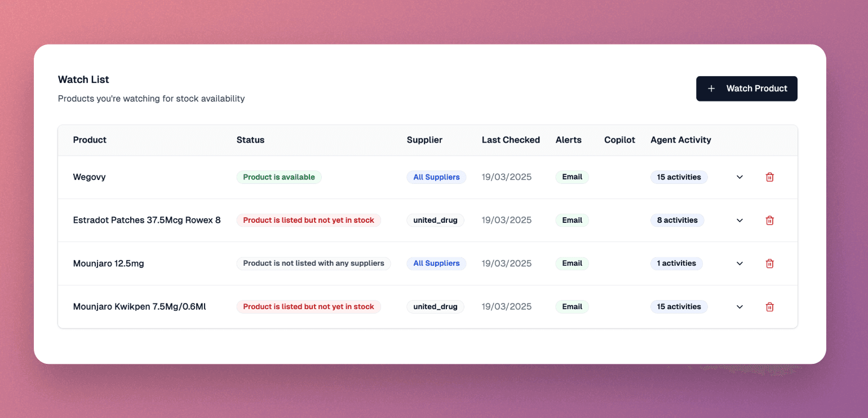The height and width of the screenshot is (418, 868).
Task: Click Mounjaro Kwikpen's 19/03/2025 date
Action: pyautogui.click(x=506, y=307)
